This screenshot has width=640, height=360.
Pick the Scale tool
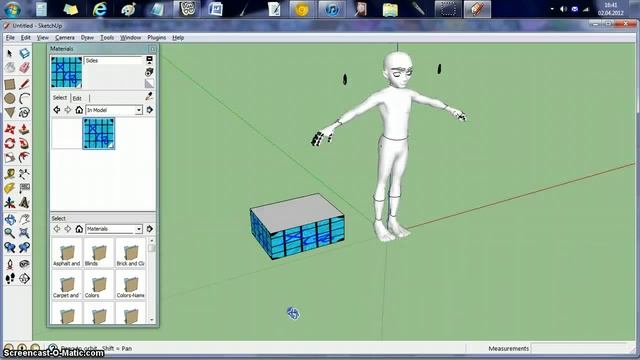(x=10, y=157)
